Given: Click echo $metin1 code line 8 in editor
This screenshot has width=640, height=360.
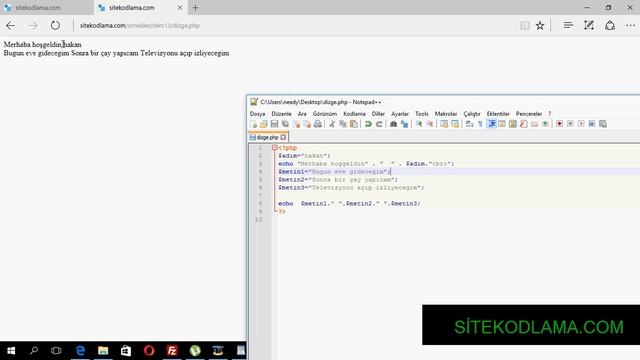Looking at the screenshot, I should (x=349, y=203).
